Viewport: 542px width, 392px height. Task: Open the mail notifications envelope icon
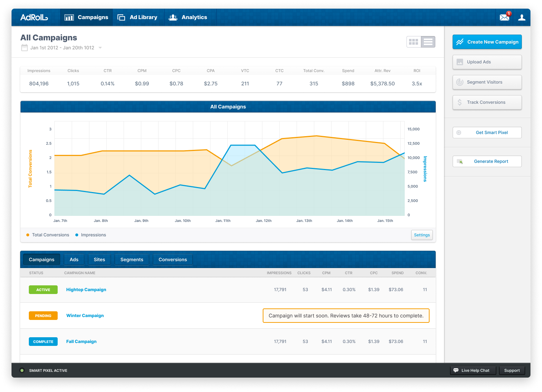click(x=505, y=17)
